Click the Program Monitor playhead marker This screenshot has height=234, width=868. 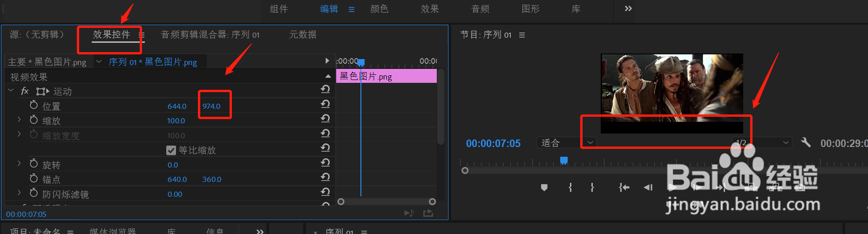point(564,160)
